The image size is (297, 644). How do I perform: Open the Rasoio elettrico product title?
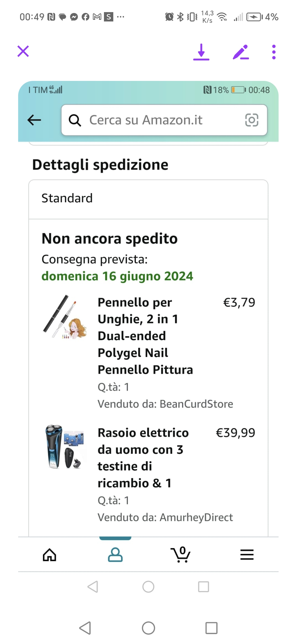143,458
